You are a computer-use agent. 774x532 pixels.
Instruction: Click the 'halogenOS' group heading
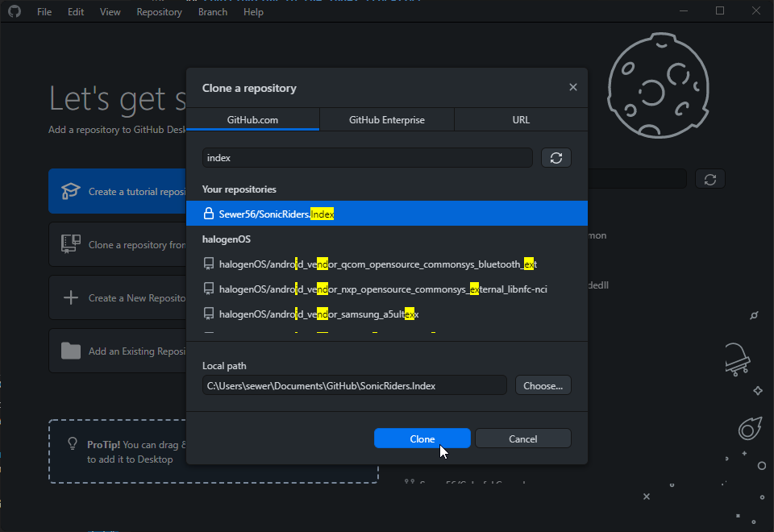coord(227,239)
